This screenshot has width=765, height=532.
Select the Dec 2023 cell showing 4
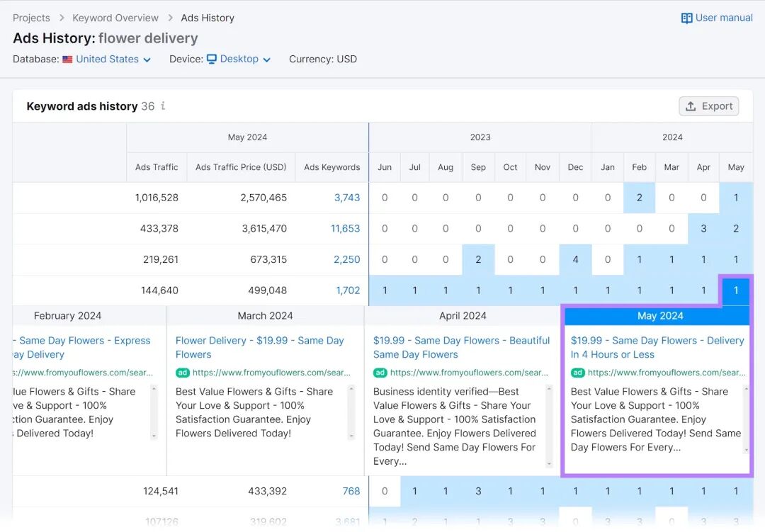tap(575, 259)
